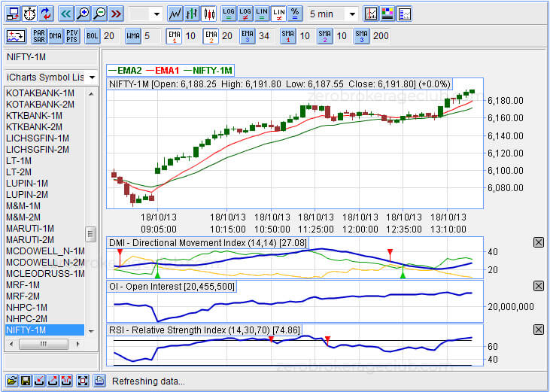Click the NIFTY-1M symbol field above the list
This screenshot has width=550, height=392.
(51, 56)
